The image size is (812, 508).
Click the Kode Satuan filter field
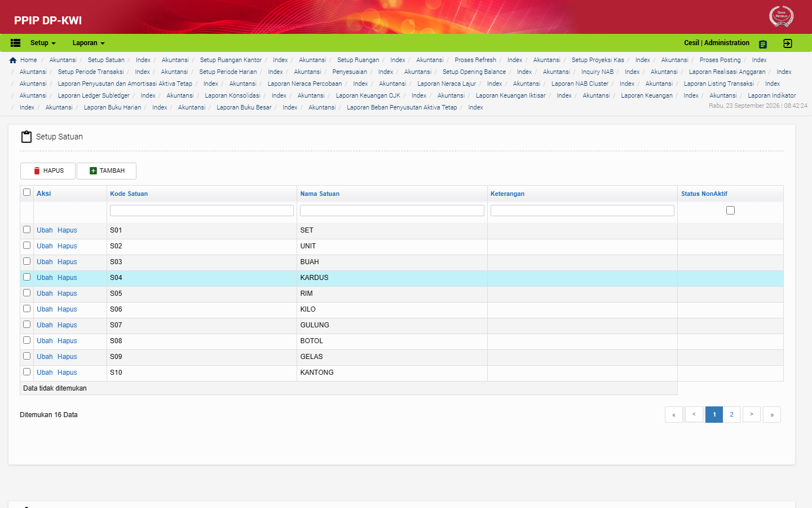[x=202, y=211]
